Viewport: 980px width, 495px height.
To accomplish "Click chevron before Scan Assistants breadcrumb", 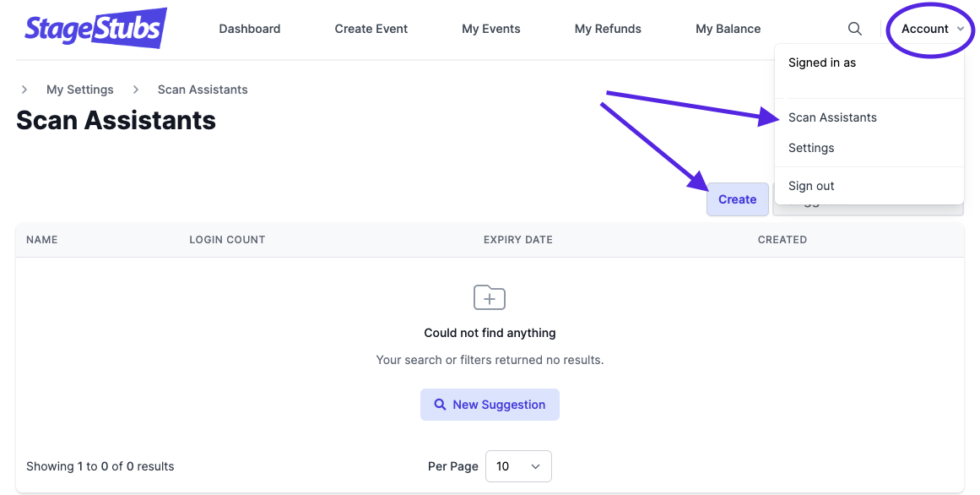I will tap(135, 90).
